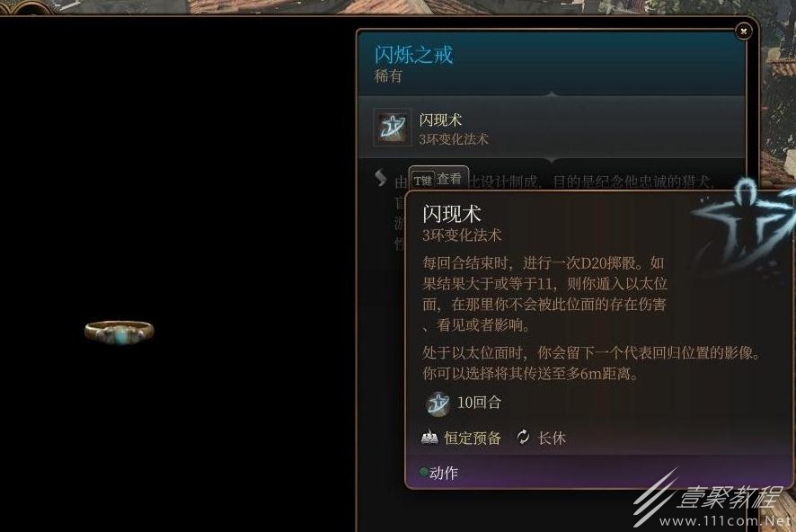Click the swirl icon beside item description
The width and height of the screenshot is (796, 532).
[381, 178]
